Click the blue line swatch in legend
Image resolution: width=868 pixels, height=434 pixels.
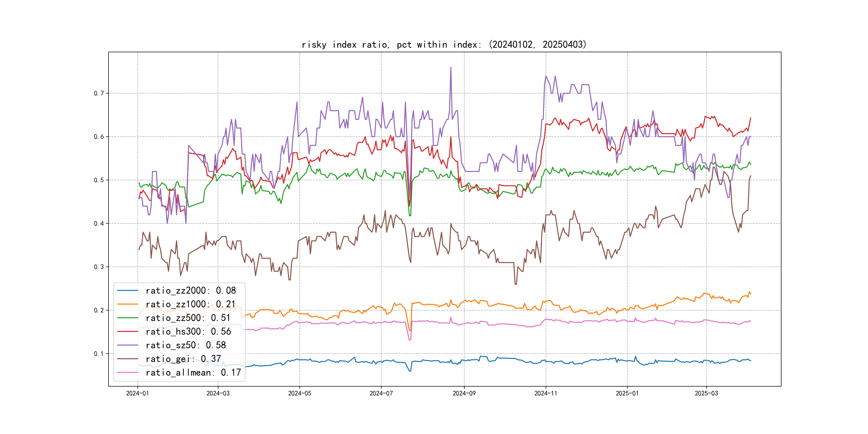tap(127, 290)
